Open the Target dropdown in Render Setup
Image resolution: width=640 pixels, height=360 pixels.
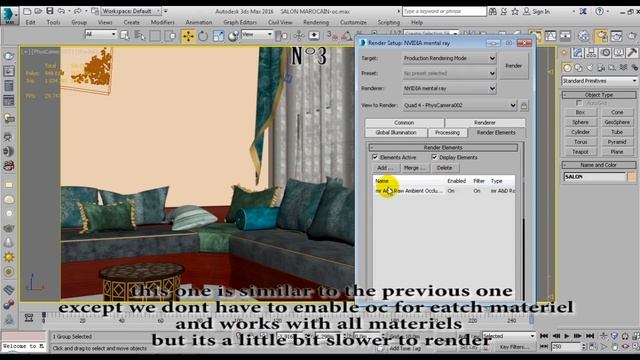tap(449, 58)
